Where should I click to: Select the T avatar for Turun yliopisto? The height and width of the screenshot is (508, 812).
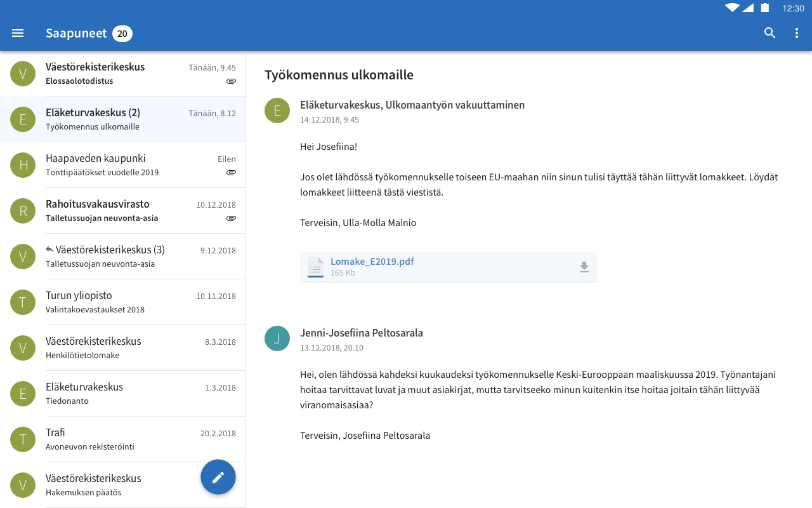(23, 302)
